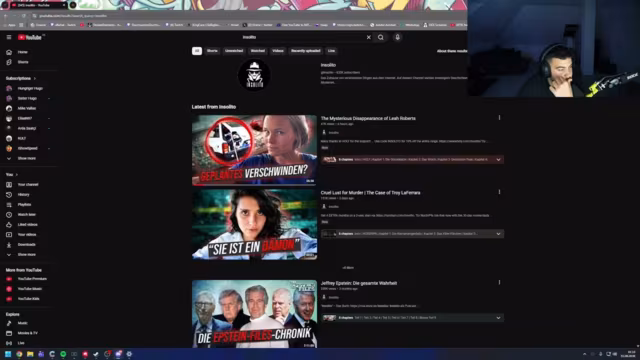Play the 'Sie ist ein Dämon' thumbnail

click(x=254, y=224)
